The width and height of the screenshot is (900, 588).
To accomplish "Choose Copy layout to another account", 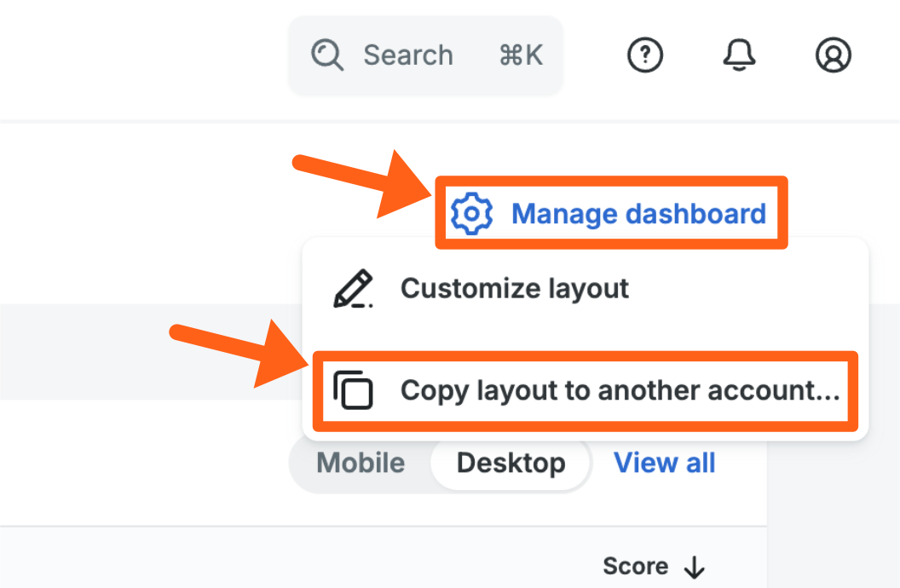I will click(620, 391).
